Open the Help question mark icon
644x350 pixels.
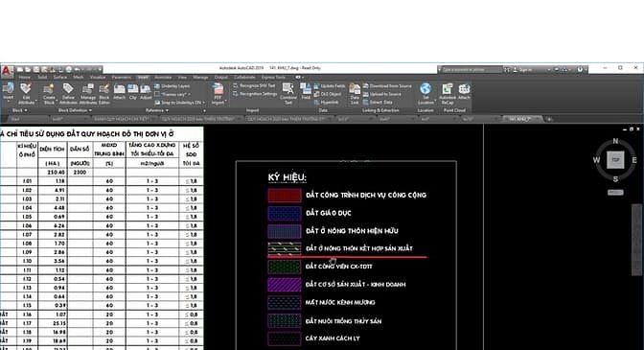(x=580, y=70)
